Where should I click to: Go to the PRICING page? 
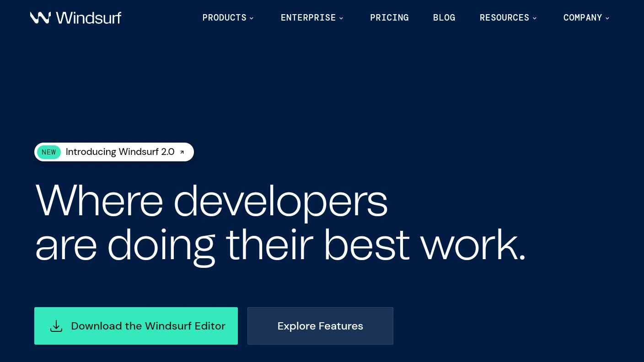(x=389, y=18)
